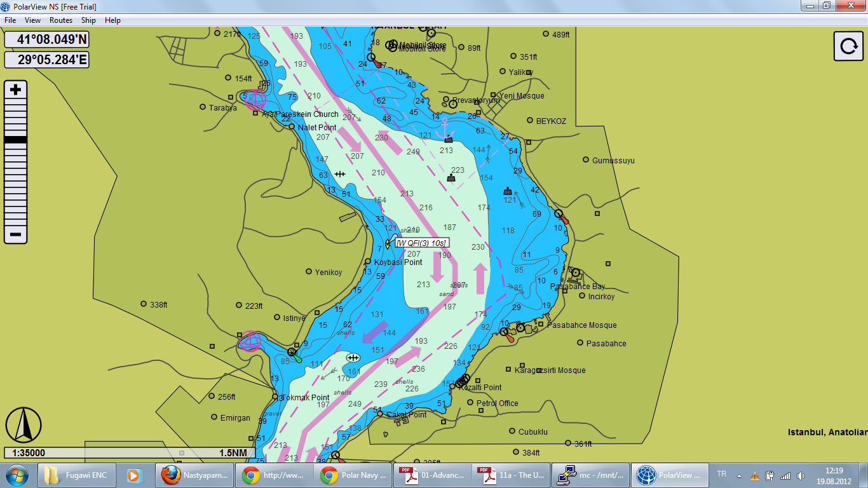Click the network signal tray icon
The height and width of the screenshot is (488, 868).
pyautogui.click(x=785, y=475)
